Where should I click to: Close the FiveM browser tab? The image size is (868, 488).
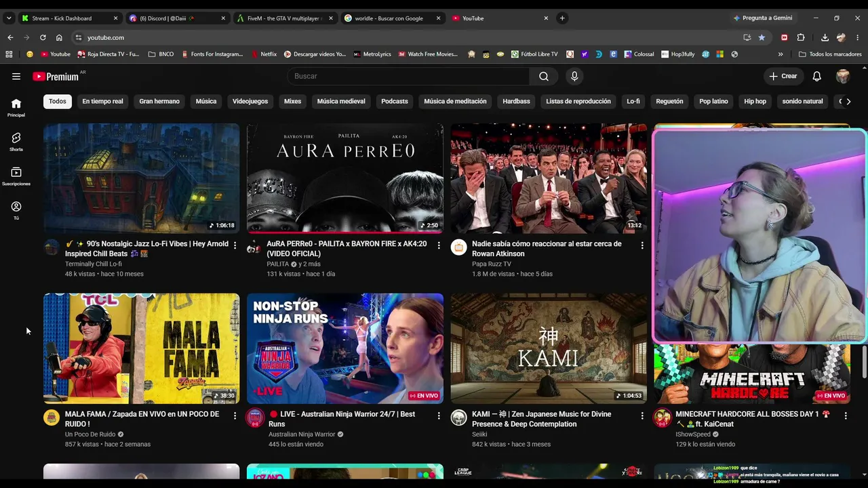[331, 18]
